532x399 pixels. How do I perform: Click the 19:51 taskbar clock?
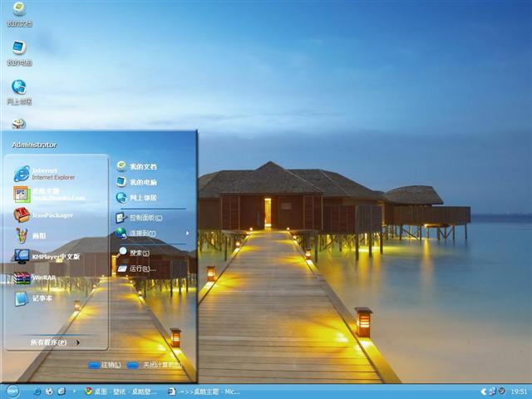tap(519, 392)
